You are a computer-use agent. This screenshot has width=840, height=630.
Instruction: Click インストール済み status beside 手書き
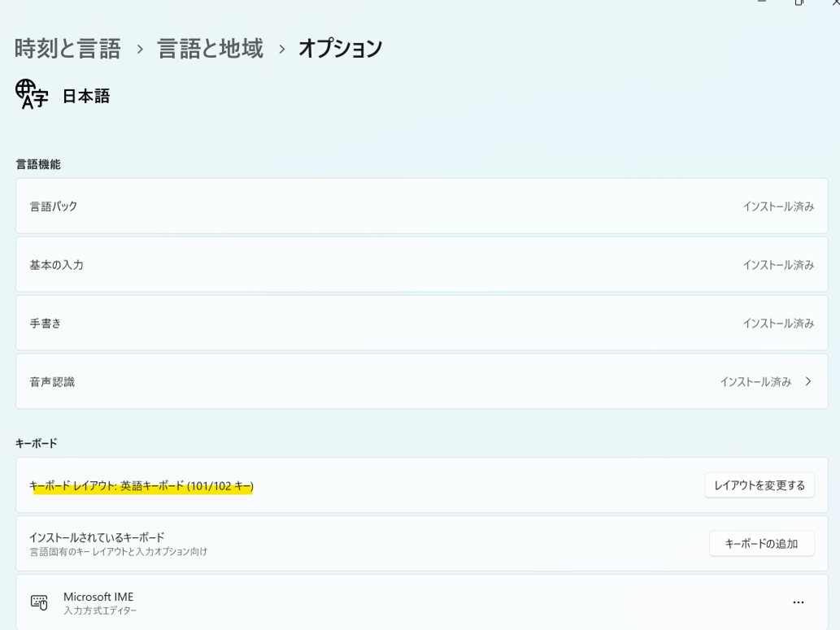[x=777, y=324]
